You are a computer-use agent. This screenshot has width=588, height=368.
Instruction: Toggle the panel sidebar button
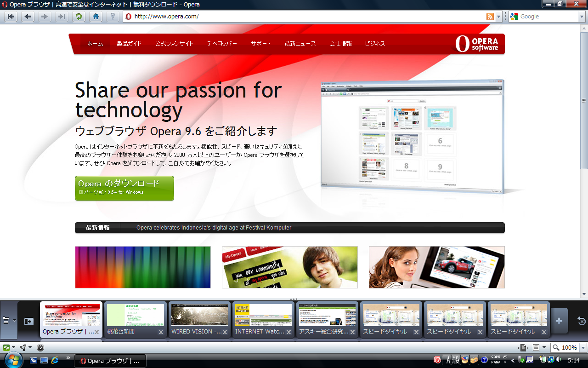(x=29, y=321)
